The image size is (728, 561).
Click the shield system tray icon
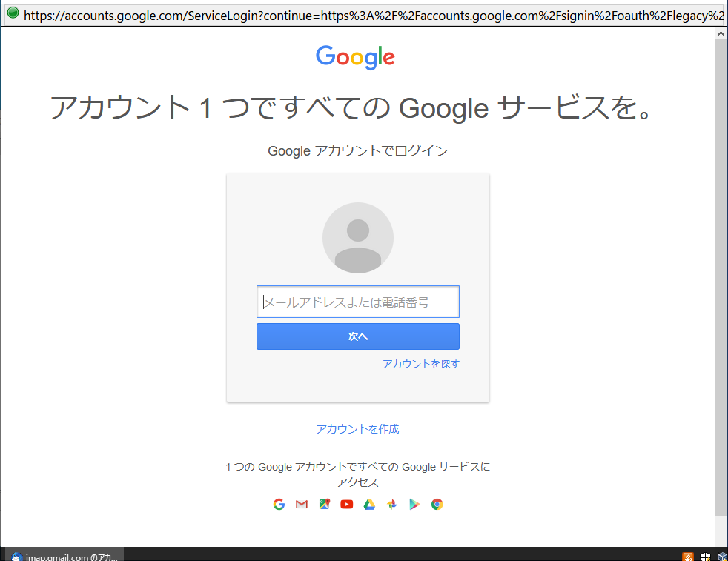706,557
